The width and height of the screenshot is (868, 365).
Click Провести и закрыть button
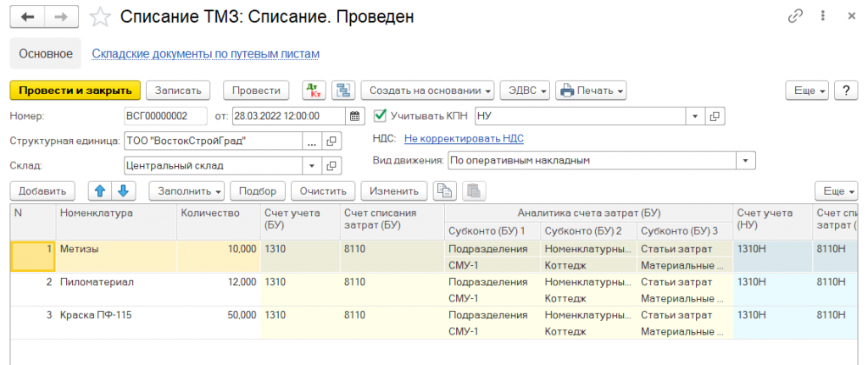75,91
